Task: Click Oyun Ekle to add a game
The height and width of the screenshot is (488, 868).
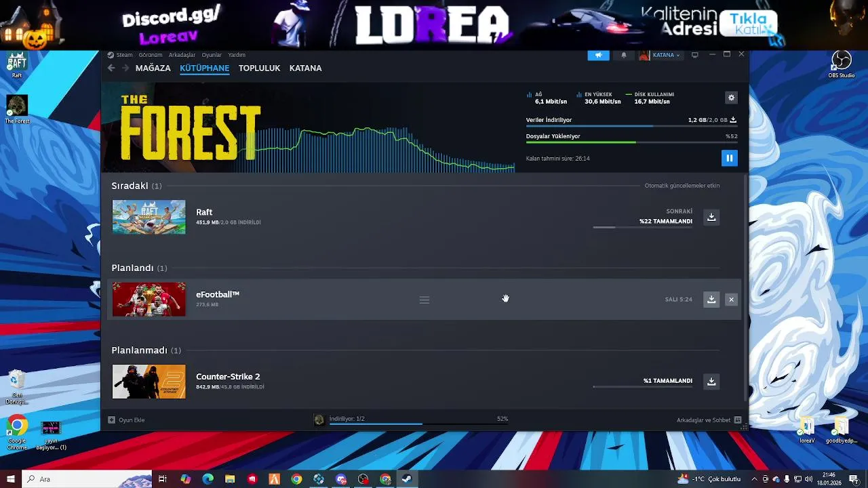Action: (127, 420)
